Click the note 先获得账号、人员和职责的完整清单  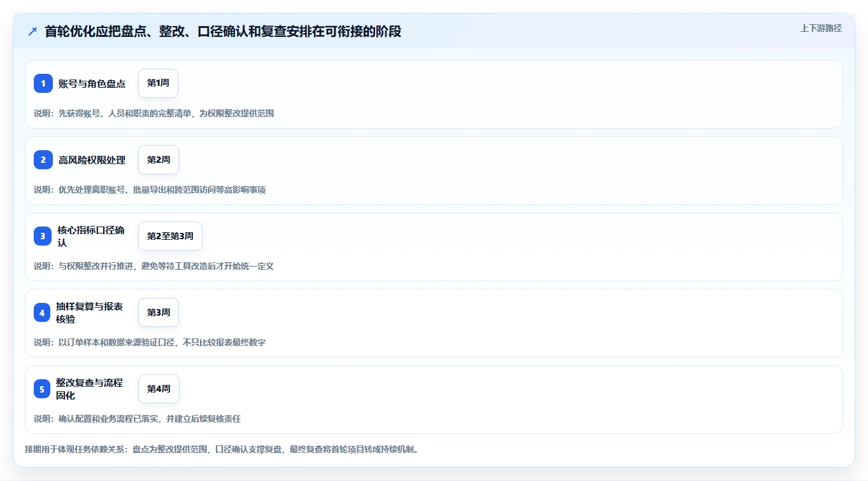(154, 113)
